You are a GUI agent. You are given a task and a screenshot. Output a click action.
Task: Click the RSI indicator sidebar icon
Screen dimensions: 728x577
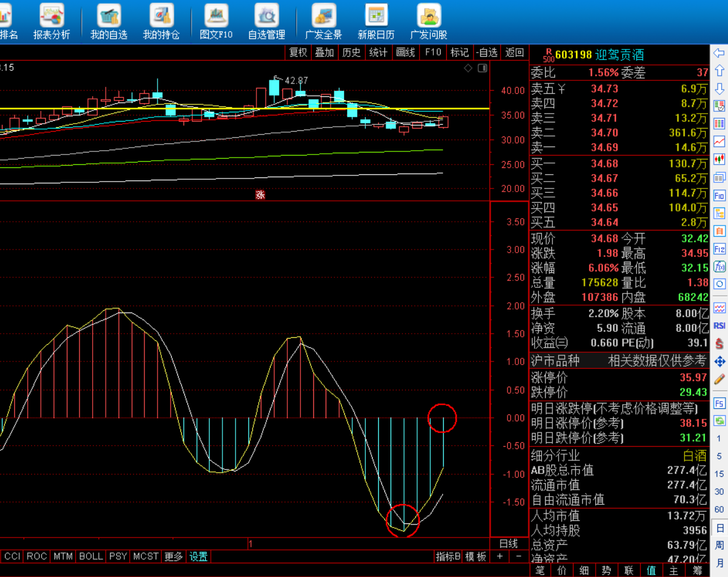tap(719, 326)
